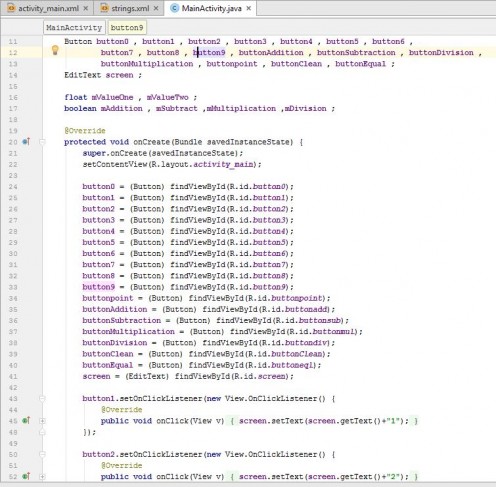496x487 pixels.
Task: Close the activity_main.xml tab
Action: pos(86,9)
